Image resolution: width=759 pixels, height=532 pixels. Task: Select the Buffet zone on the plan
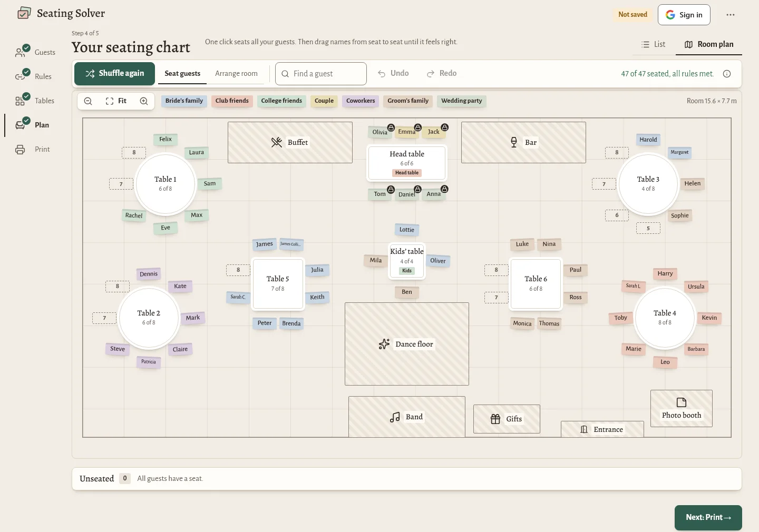click(290, 142)
